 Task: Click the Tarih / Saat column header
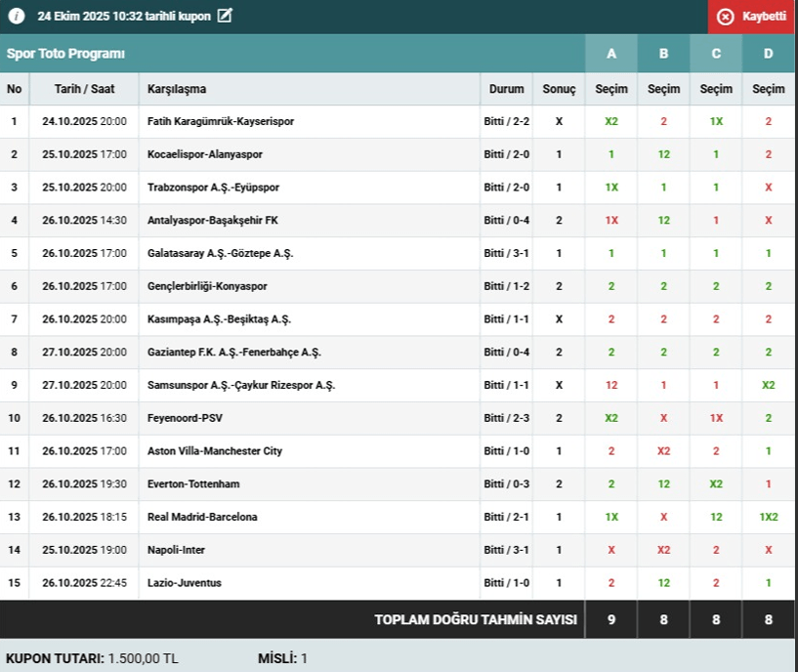(x=84, y=89)
